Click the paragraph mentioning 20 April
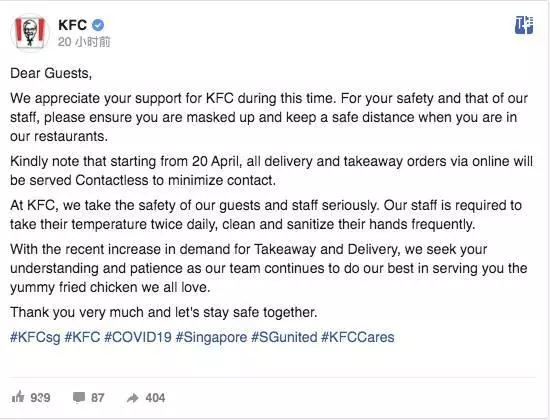Viewport: 550px width, 420px height. click(271, 171)
